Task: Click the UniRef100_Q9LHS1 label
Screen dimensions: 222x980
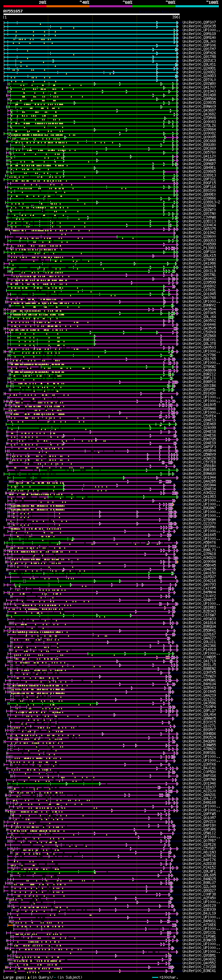Action: tap(199, 64)
